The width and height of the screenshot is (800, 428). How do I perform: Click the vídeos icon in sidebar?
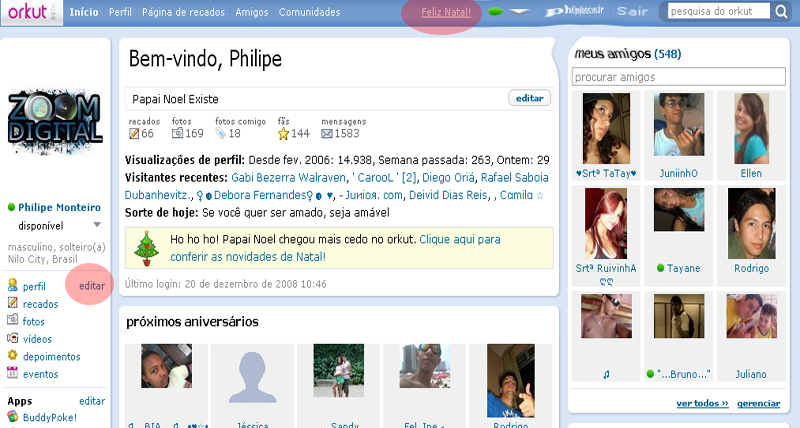tap(13, 338)
